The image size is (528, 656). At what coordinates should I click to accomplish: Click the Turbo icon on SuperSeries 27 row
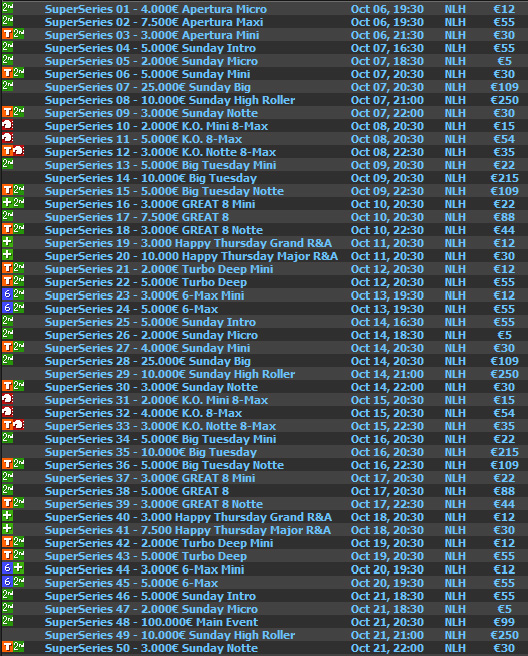point(8,347)
